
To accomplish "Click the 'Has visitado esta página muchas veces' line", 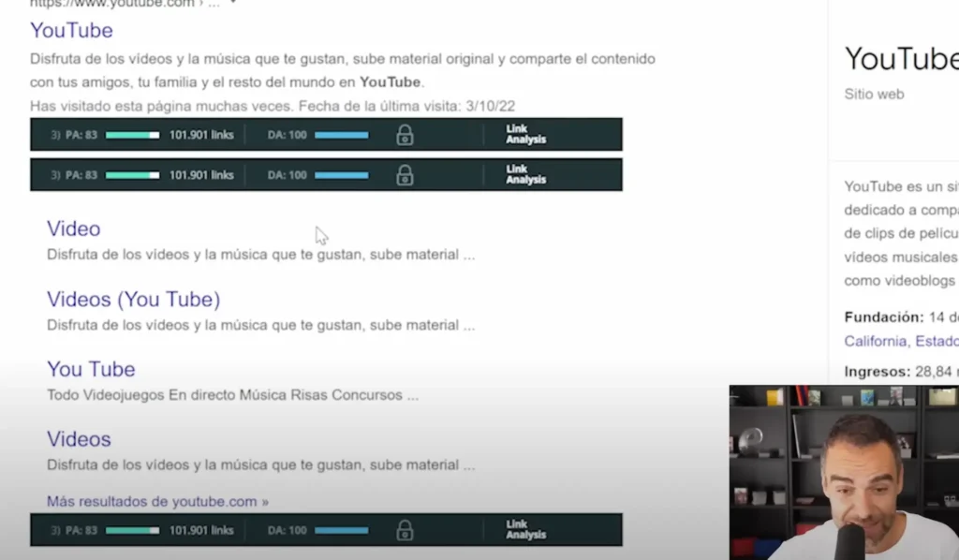I will coord(273,107).
